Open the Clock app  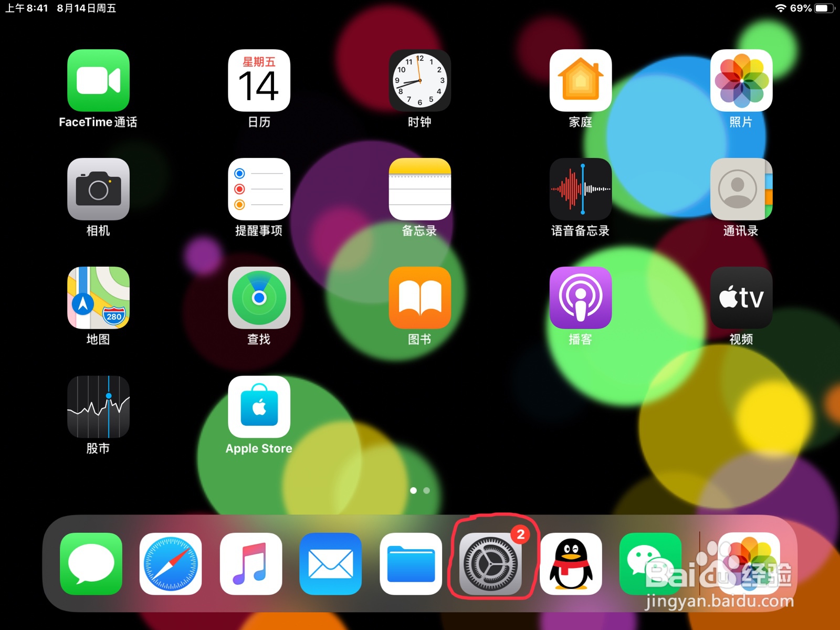[419, 80]
